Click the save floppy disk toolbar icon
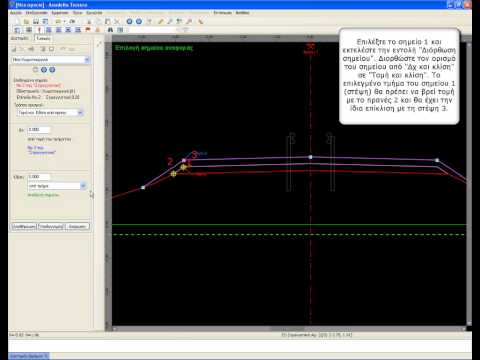Viewport: 480px width, 360px height. (36, 22)
